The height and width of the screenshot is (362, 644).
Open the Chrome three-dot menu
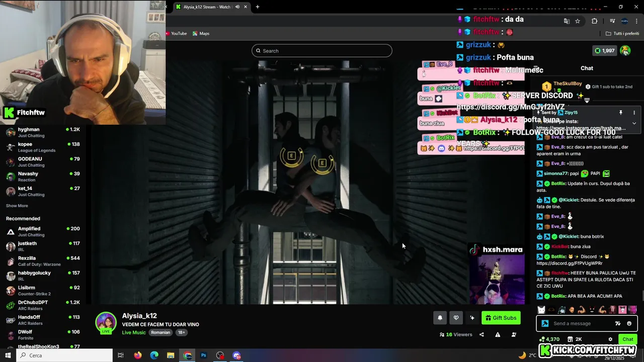click(636, 21)
